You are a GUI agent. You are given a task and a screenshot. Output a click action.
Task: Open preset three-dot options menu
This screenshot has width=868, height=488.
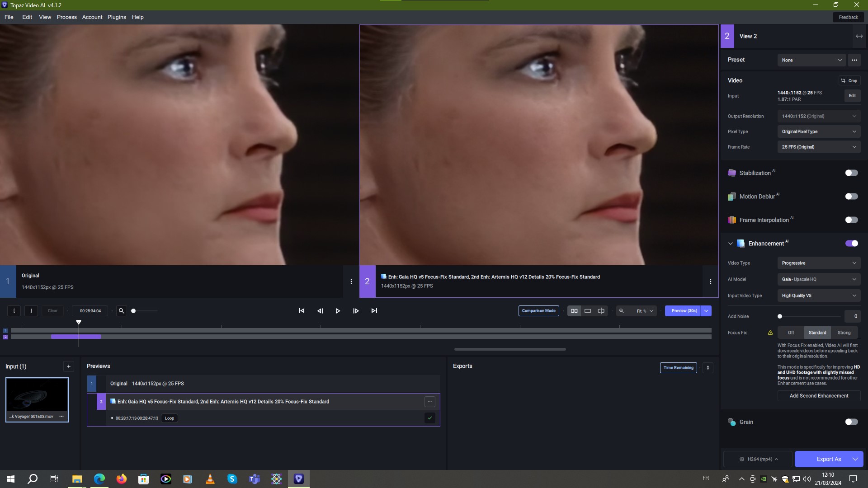(854, 60)
